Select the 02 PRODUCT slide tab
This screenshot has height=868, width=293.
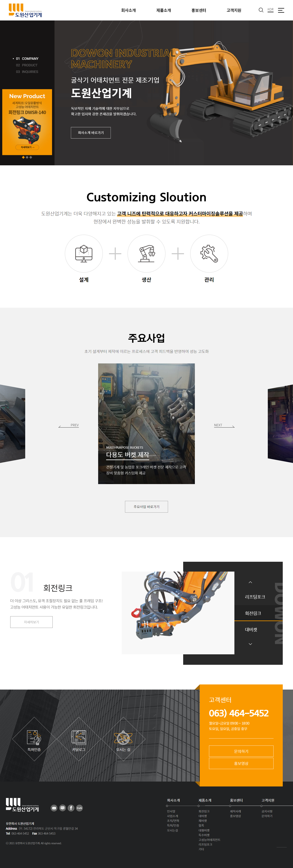(x=27, y=65)
